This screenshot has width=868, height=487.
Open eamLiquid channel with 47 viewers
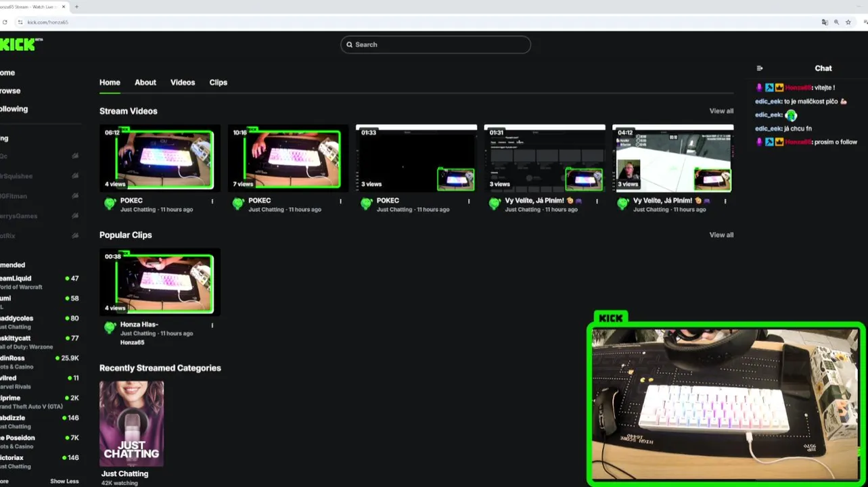[x=39, y=282]
